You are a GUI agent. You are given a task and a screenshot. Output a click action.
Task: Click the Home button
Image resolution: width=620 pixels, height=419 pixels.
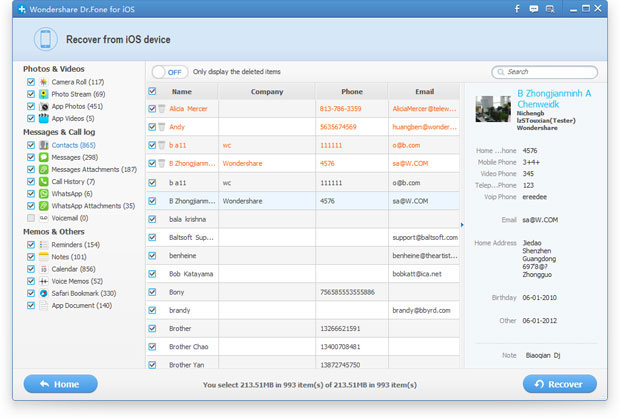[x=60, y=384]
